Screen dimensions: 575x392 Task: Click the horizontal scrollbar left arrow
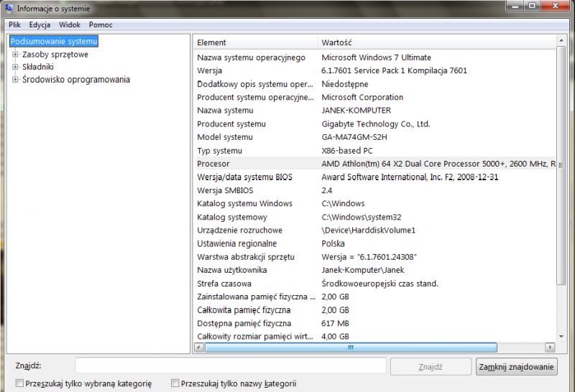tap(199, 347)
